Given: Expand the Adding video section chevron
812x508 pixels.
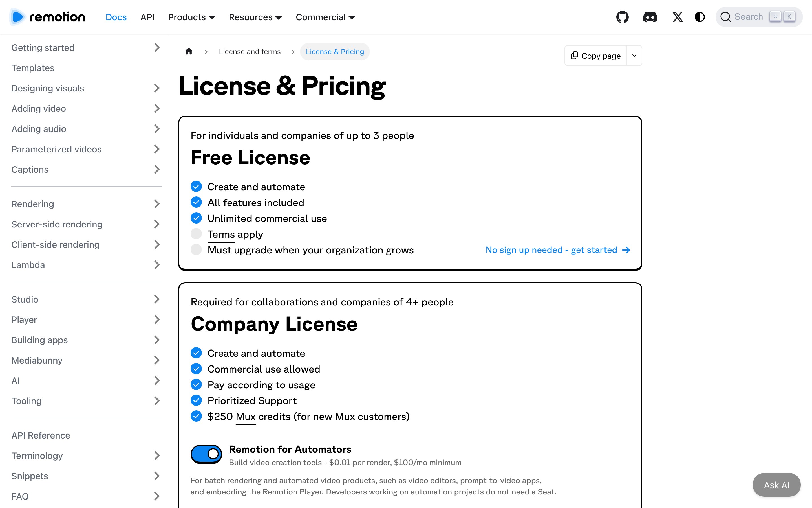Looking at the screenshot, I should [x=157, y=109].
